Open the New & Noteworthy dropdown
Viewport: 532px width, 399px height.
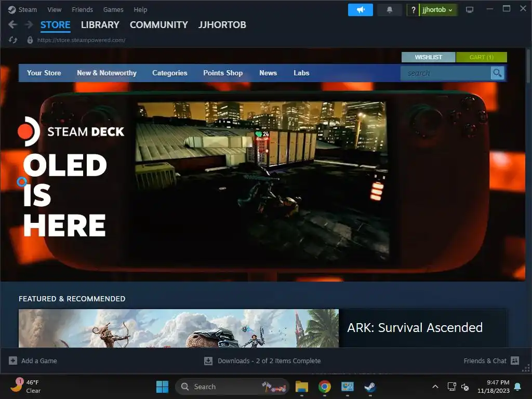[107, 73]
